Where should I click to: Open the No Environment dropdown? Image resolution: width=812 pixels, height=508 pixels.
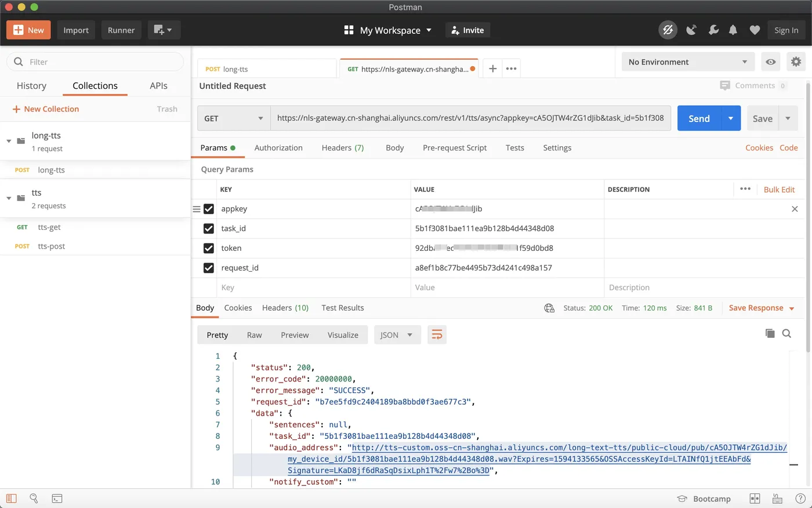click(x=688, y=62)
